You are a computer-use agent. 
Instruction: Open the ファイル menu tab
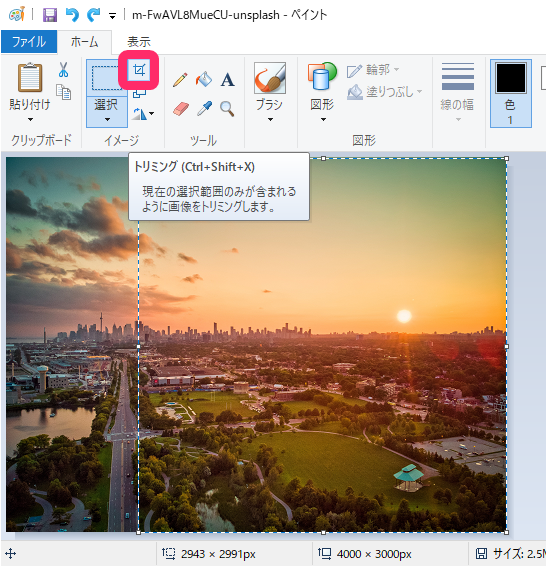point(29,42)
